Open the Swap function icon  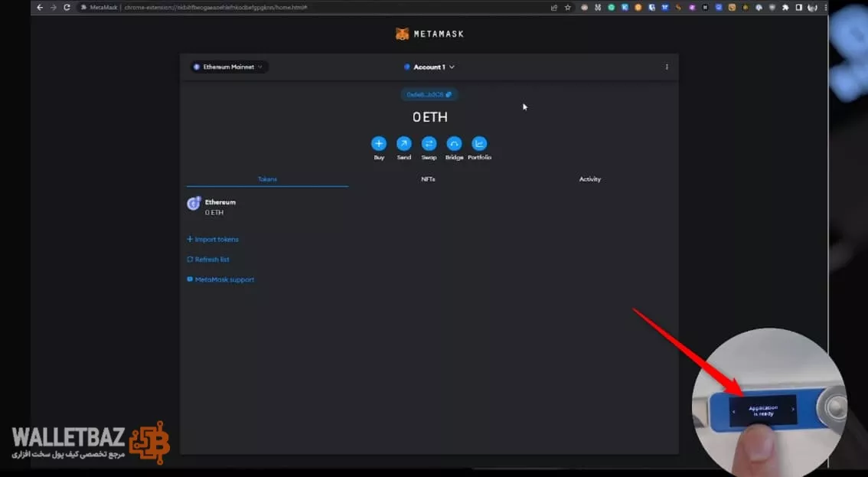429,144
